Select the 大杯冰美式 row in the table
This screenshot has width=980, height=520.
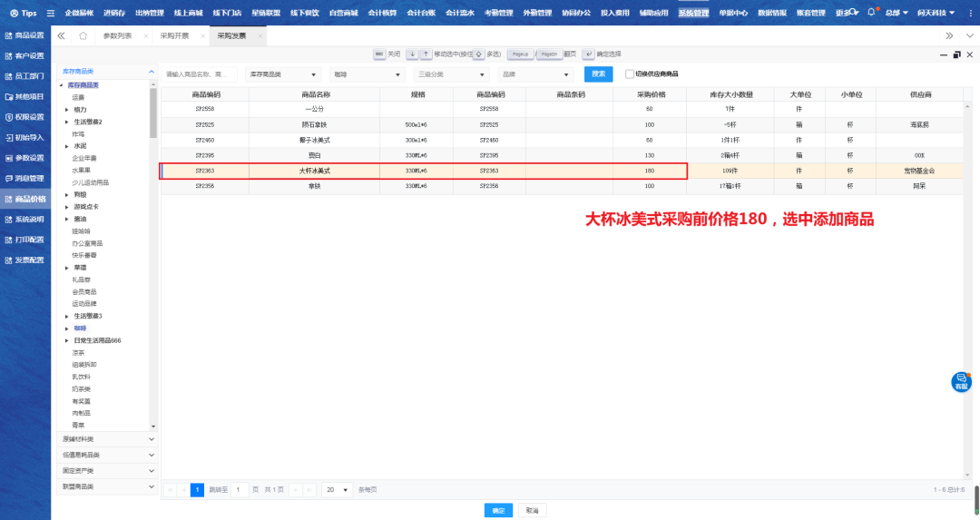tap(423, 171)
